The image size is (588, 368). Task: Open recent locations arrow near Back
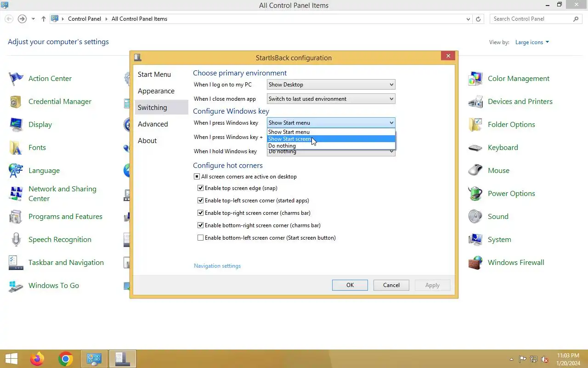tap(33, 19)
